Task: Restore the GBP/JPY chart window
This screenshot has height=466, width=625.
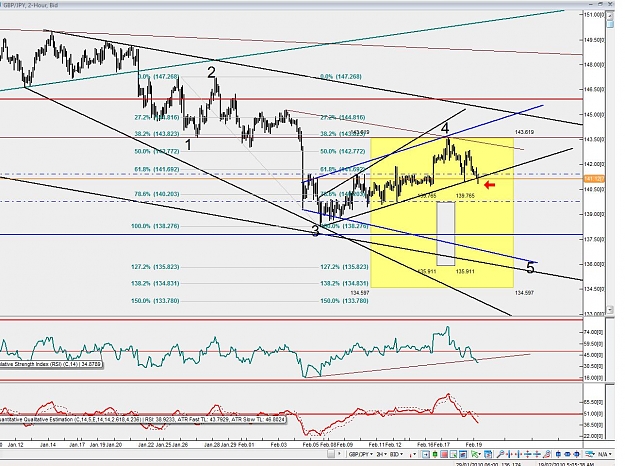Action: point(600,4)
